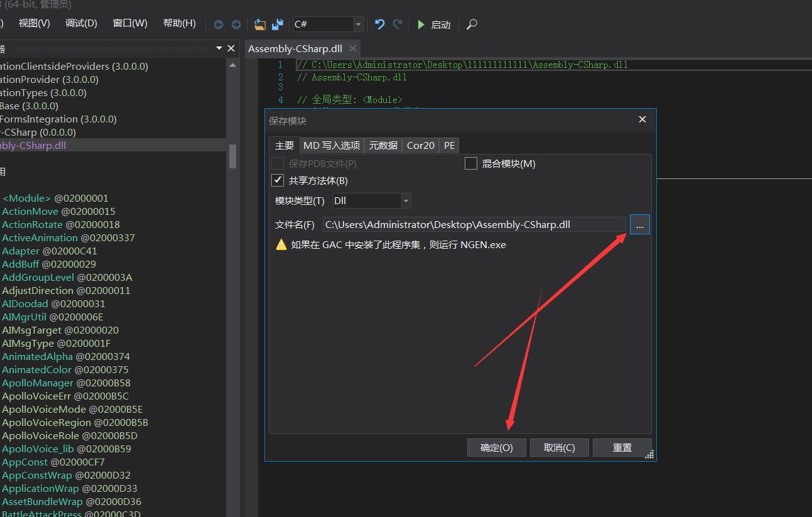Switch to the MD 写入选项 tab
Screen dimensions: 812x517
point(332,145)
